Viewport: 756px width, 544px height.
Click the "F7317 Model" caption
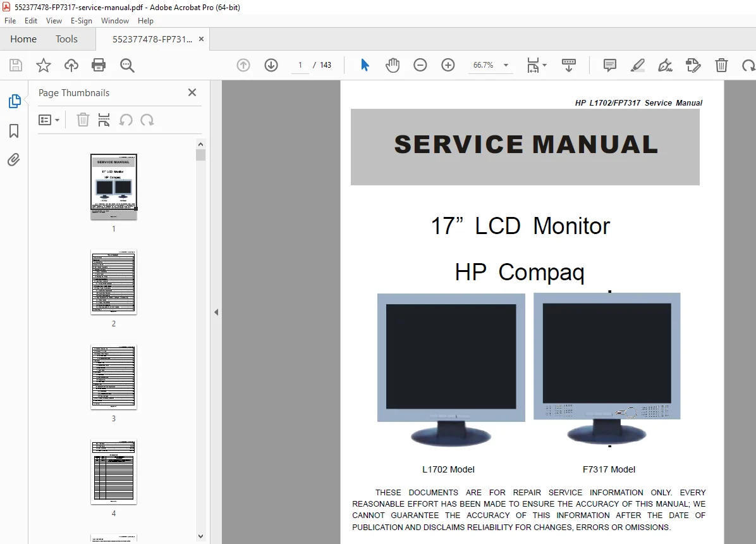click(609, 469)
